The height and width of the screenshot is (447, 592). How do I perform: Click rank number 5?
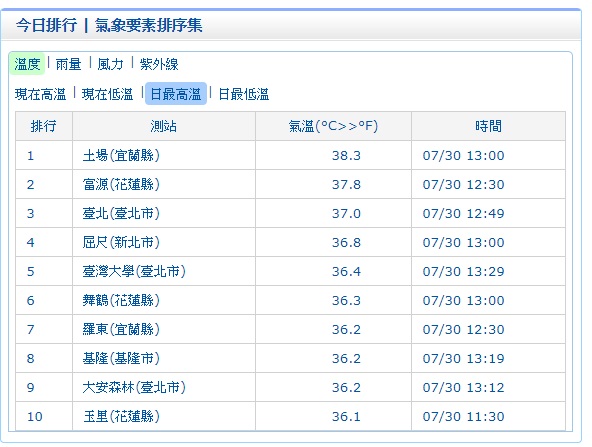(30, 271)
